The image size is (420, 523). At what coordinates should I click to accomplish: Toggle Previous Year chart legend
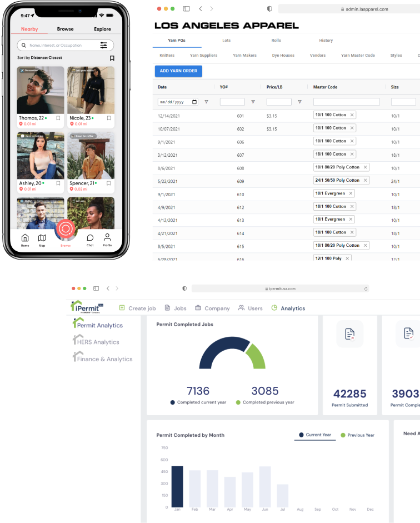357,435
